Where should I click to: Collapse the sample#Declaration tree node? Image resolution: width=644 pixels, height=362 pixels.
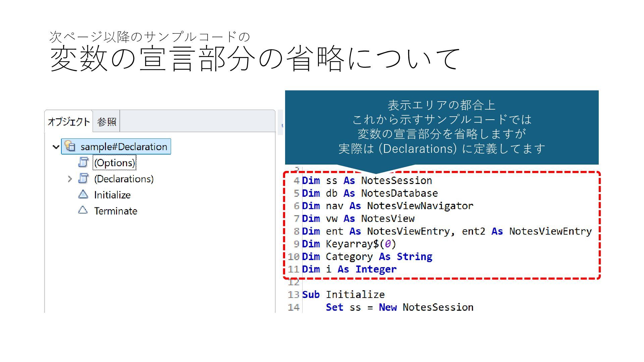[x=56, y=147]
